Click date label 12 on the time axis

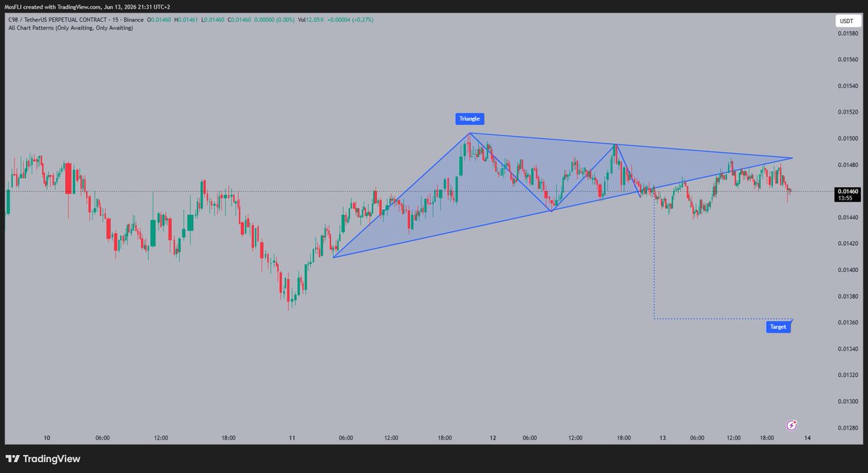pyautogui.click(x=493, y=438)
